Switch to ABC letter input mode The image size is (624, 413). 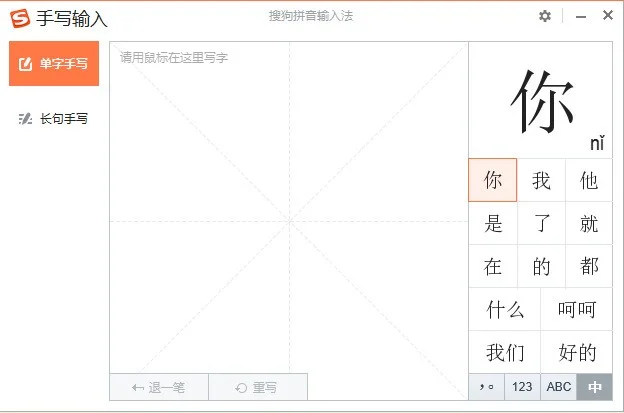[558, 387]
